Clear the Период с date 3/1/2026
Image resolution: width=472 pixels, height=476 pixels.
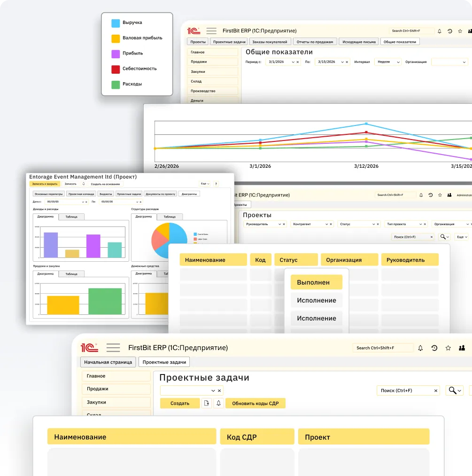point(297,62)
